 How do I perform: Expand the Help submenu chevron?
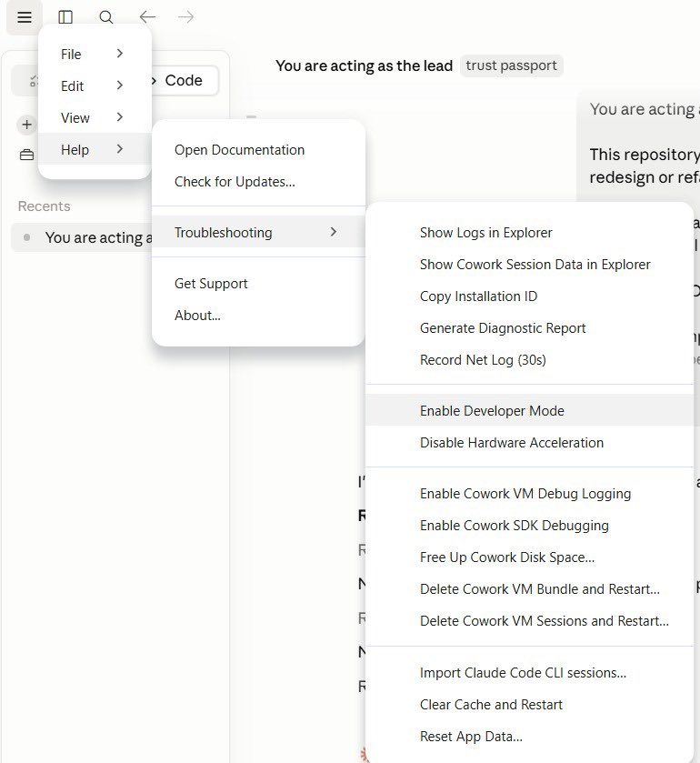point(120,149)
